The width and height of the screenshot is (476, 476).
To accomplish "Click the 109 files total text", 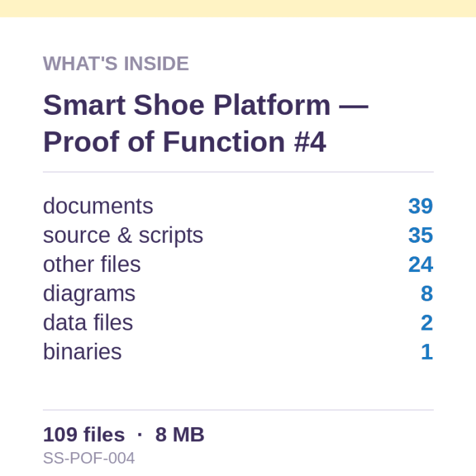I will point(84,435).
